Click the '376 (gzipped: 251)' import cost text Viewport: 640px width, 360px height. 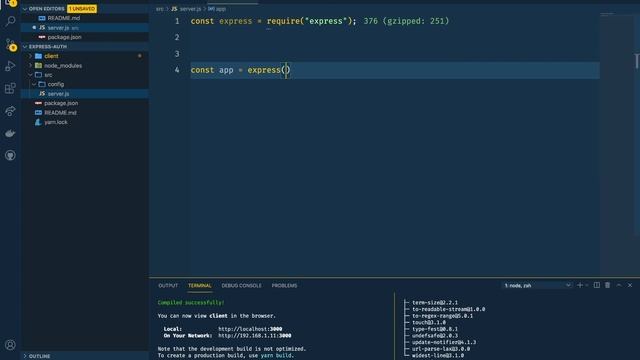pyautogui.click(x=406, y=21)
